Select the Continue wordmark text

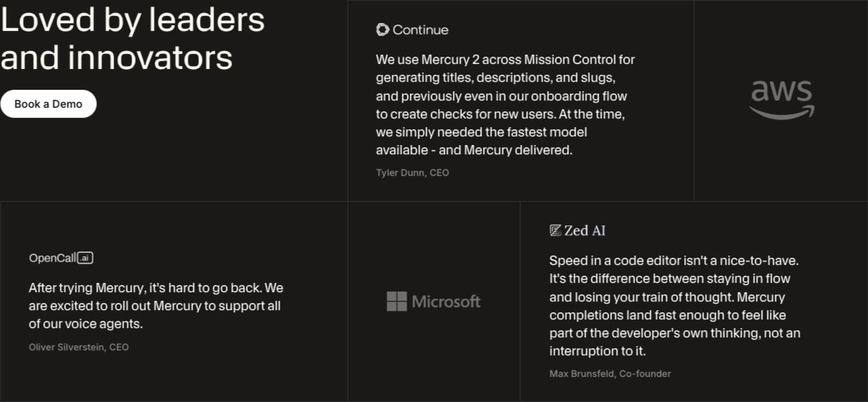coord(420,29)
